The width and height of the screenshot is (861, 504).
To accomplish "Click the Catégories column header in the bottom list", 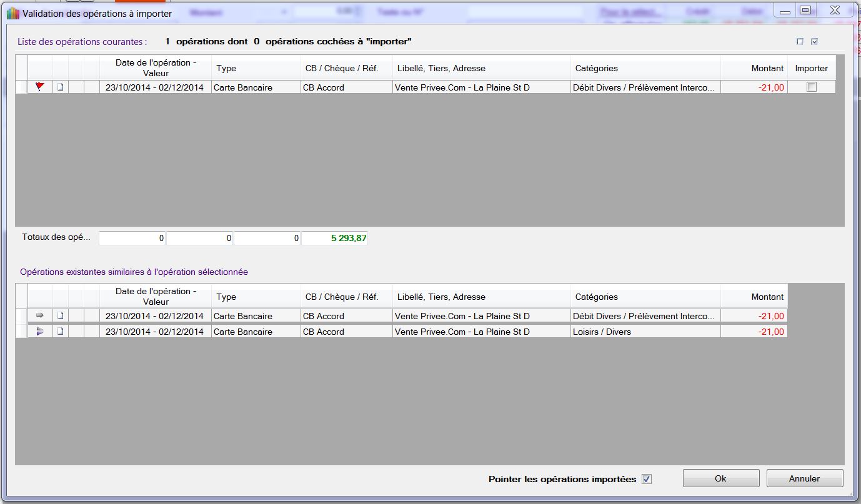I will pos(645,297).
